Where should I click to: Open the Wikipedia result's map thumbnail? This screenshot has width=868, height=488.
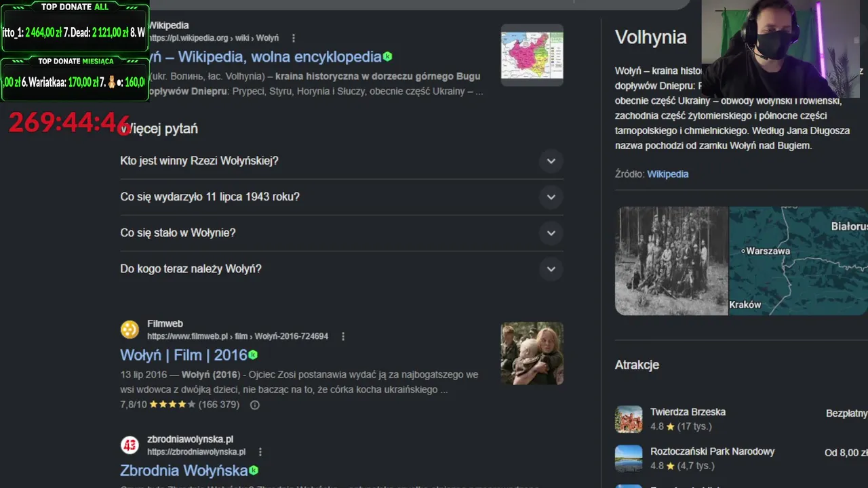coord(532,55)
